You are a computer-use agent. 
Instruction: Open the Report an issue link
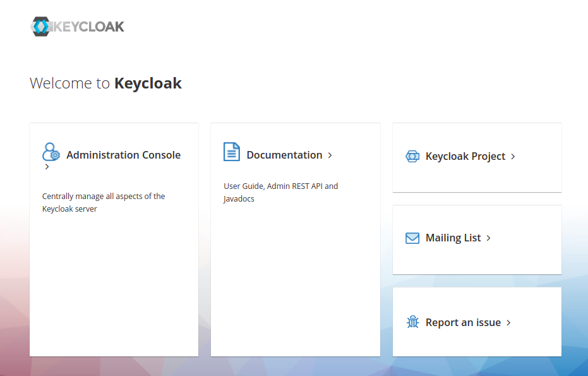coord(463,322)
